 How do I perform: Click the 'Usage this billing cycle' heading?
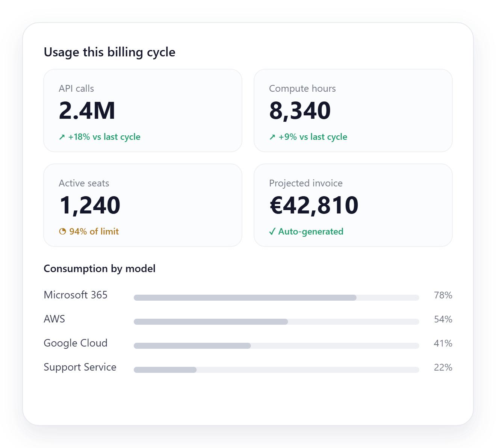tap(110, 52)
